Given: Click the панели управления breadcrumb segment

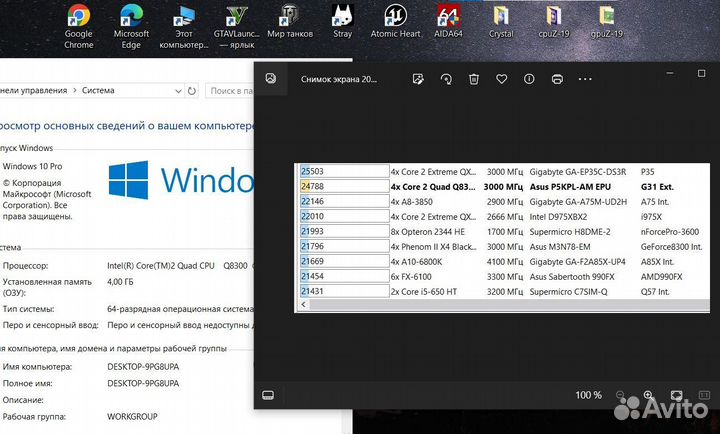Looking at the screenshot, I should tap(34, 90).
